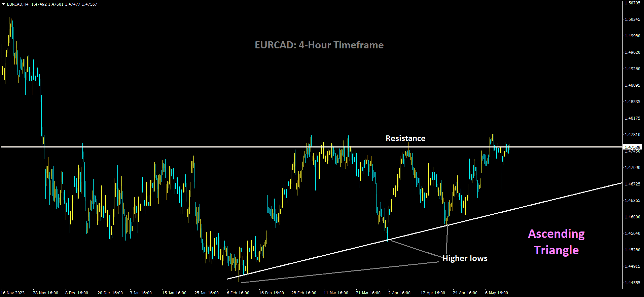
Task: Click the 1.45640 price scale value
Action: coord(633,233)
